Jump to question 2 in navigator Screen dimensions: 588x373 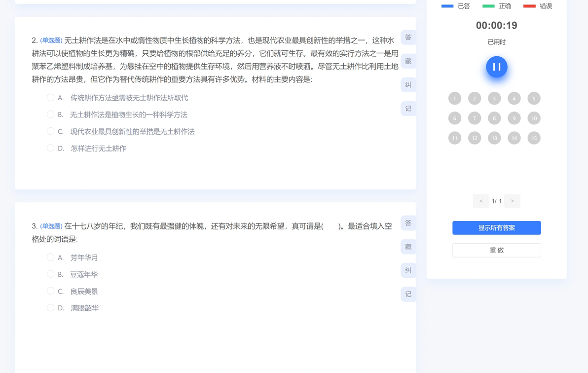475,98
